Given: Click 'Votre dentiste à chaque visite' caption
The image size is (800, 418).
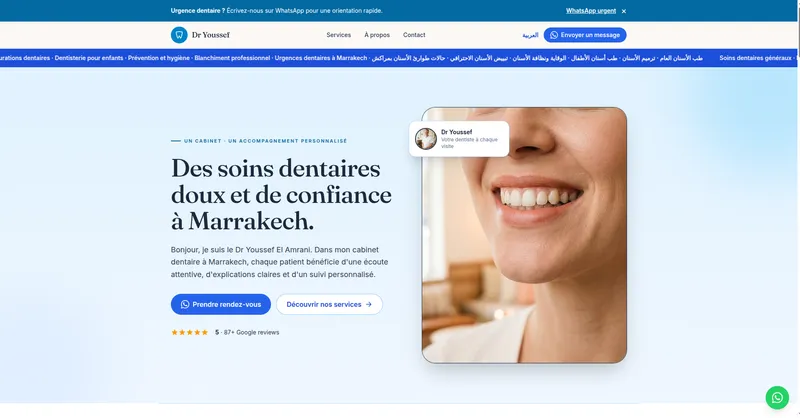Looking at the screenshot, I should point(469,143).
